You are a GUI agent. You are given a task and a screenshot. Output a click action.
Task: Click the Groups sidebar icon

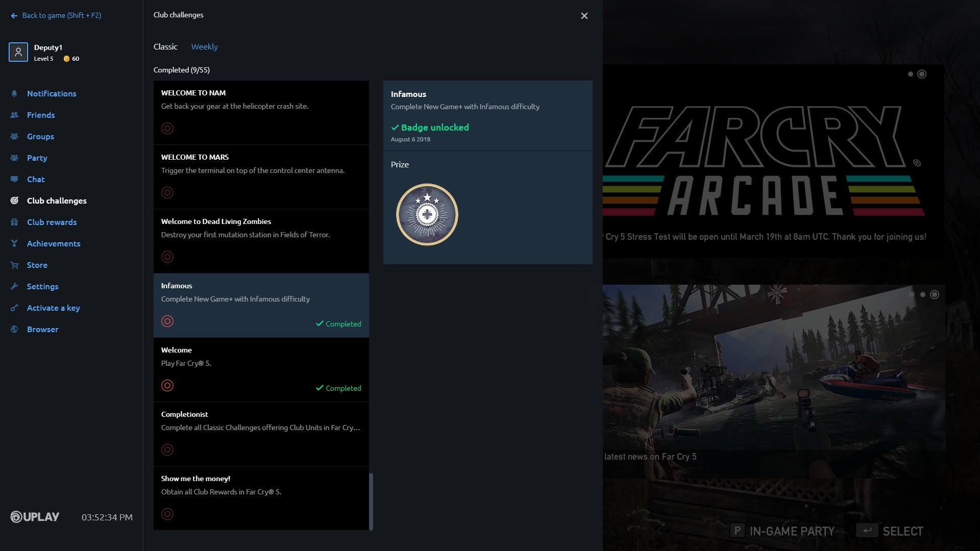click(x=14, y=136)
